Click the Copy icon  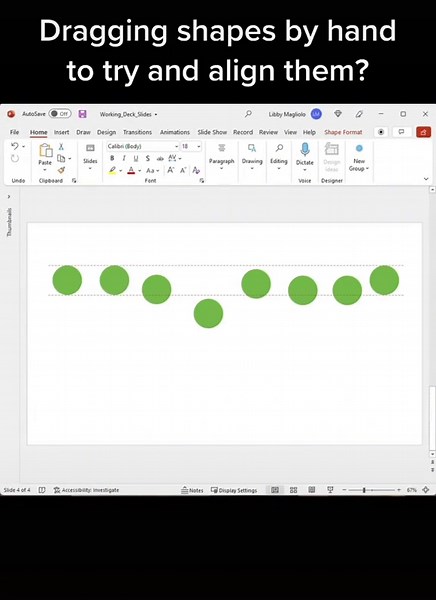pos(61,158)
